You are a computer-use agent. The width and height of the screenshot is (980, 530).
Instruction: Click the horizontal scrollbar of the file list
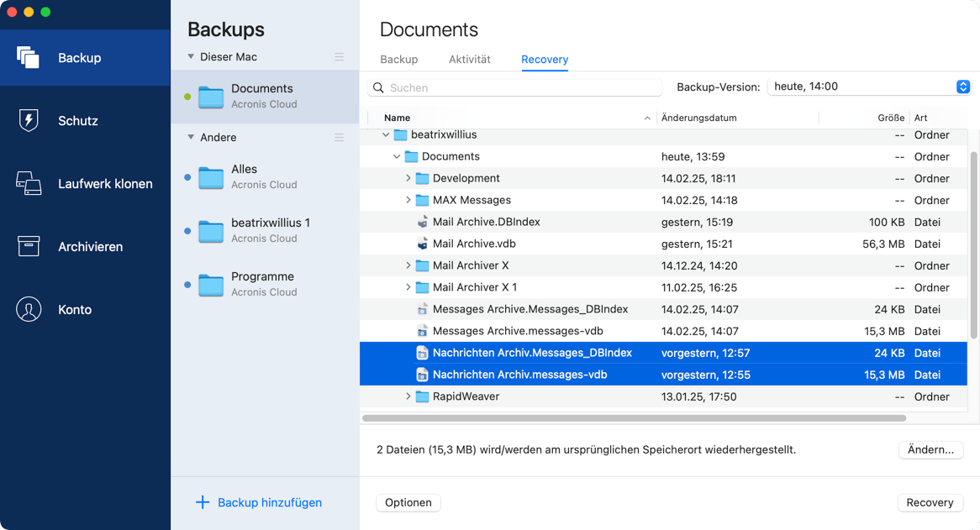click(x=634, y=418)
